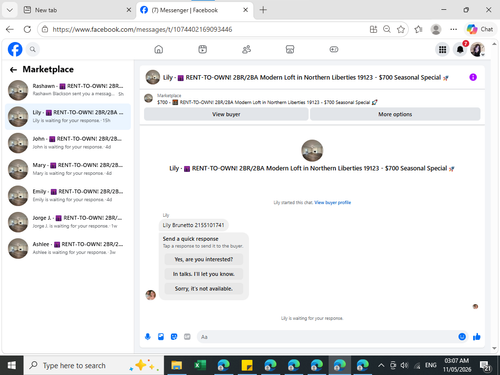Click the View buyer button

point(226,114)
